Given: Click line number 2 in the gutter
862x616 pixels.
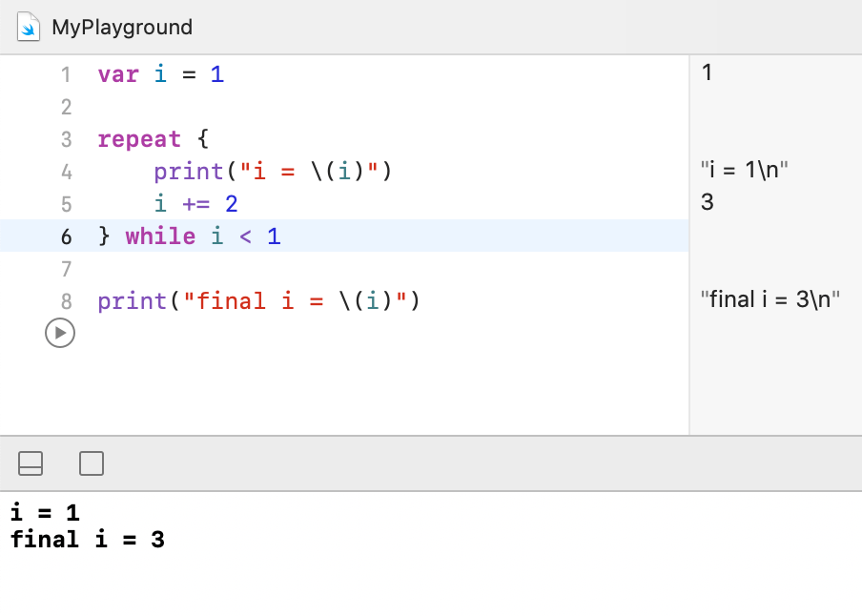Looking at the screenshot, I should click(x=66, y=107).
